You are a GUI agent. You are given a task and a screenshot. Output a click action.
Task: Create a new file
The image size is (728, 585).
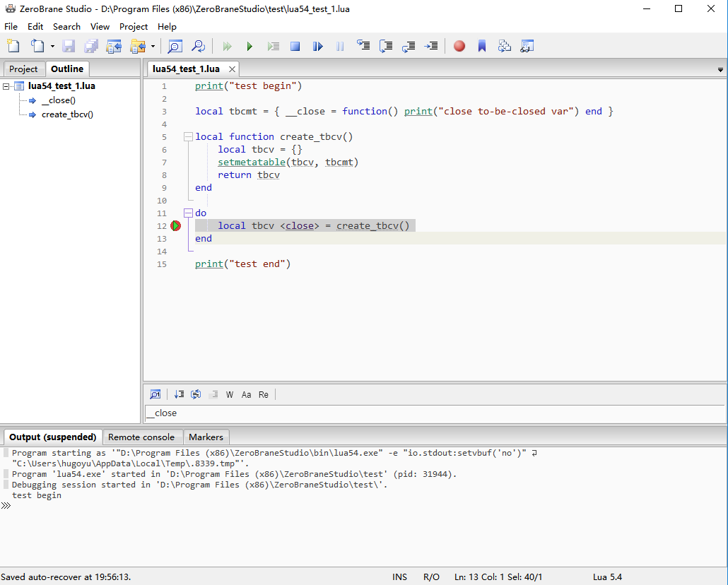tap(13, 45)
